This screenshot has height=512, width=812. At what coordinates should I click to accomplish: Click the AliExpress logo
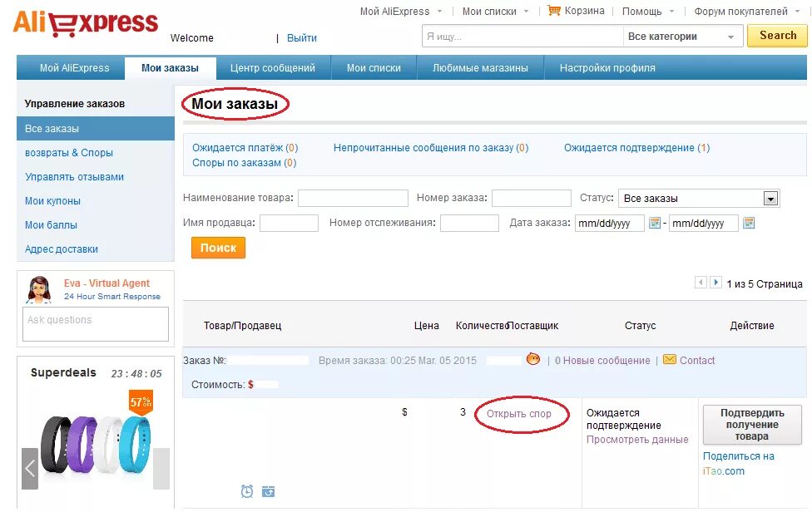click(86, 23)
